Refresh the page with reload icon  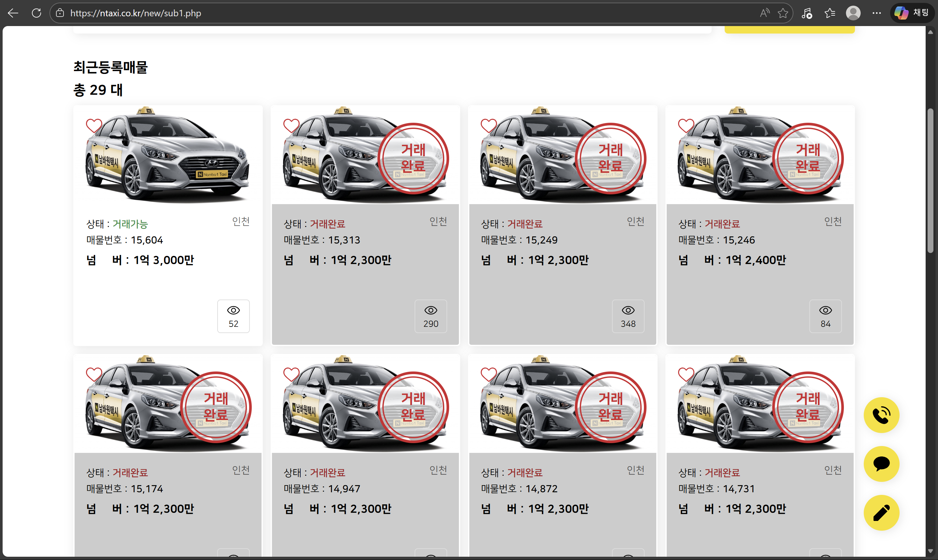click(36, 13)
